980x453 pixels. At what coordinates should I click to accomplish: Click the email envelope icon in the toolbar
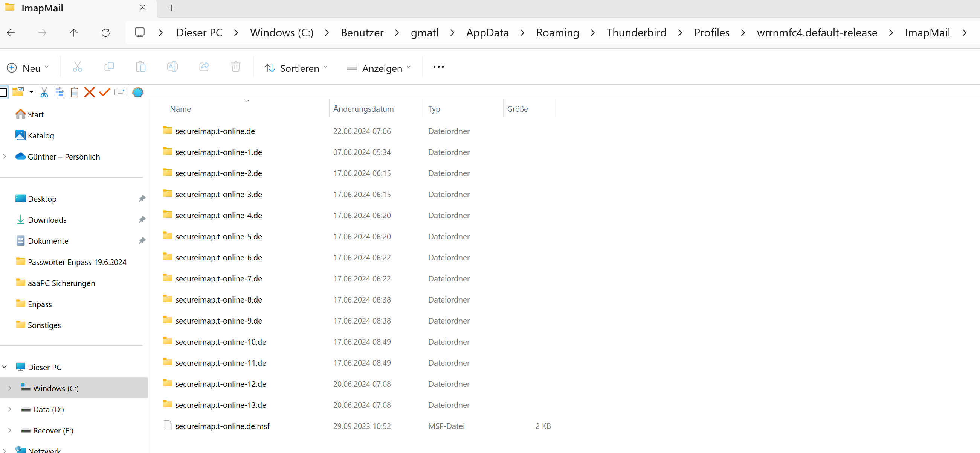tap(120, 92)
